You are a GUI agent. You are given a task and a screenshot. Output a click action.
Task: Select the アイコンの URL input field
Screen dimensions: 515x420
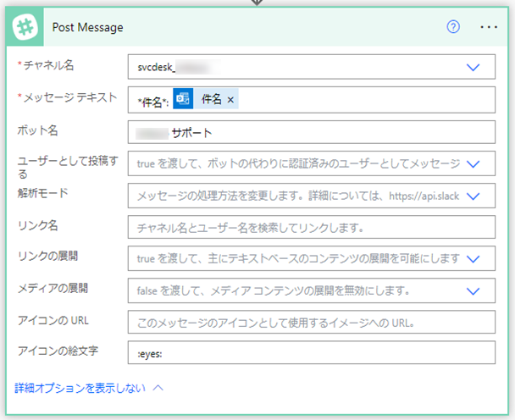tap(311, 322)
